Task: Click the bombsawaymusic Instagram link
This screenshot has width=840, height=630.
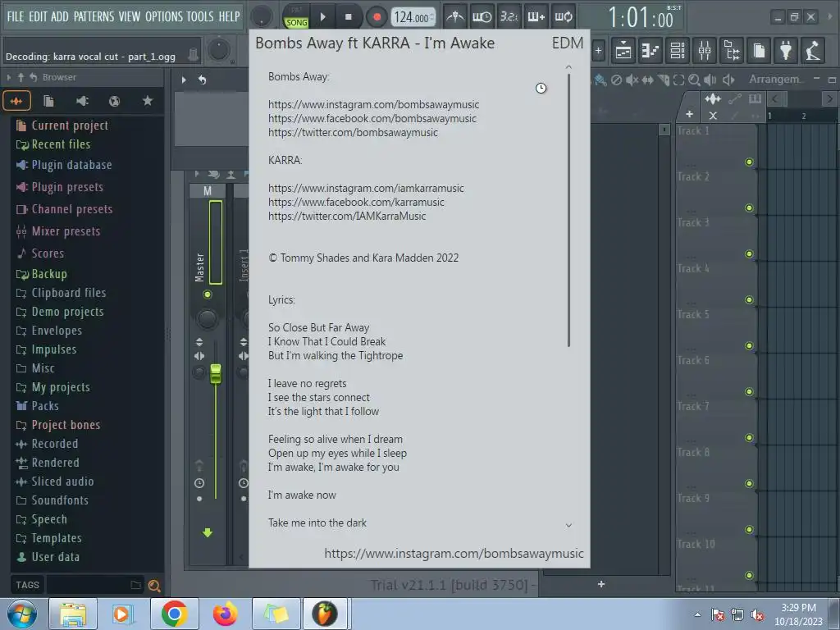Action: (373, 104)
